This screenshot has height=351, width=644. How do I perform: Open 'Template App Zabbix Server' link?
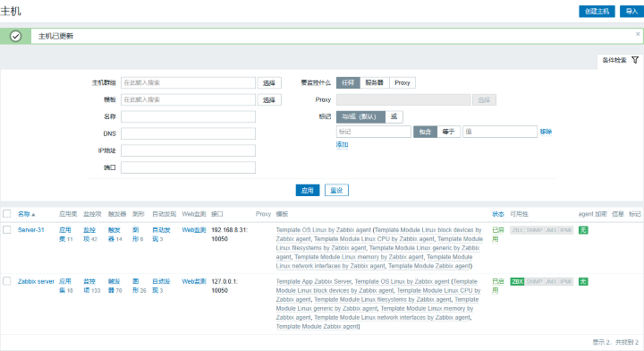[x=314, y=281]
